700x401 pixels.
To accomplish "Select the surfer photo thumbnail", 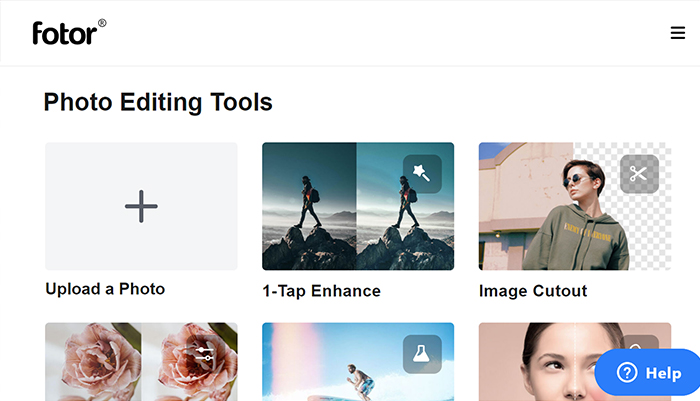I will tap(358, 362).
